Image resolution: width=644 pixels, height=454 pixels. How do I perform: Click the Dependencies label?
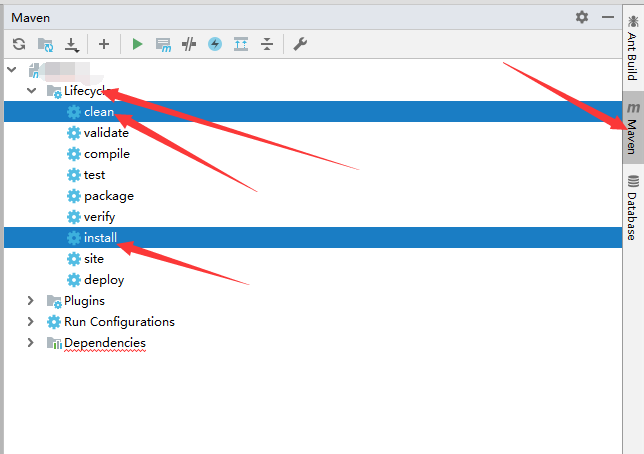tap(105, 343)
